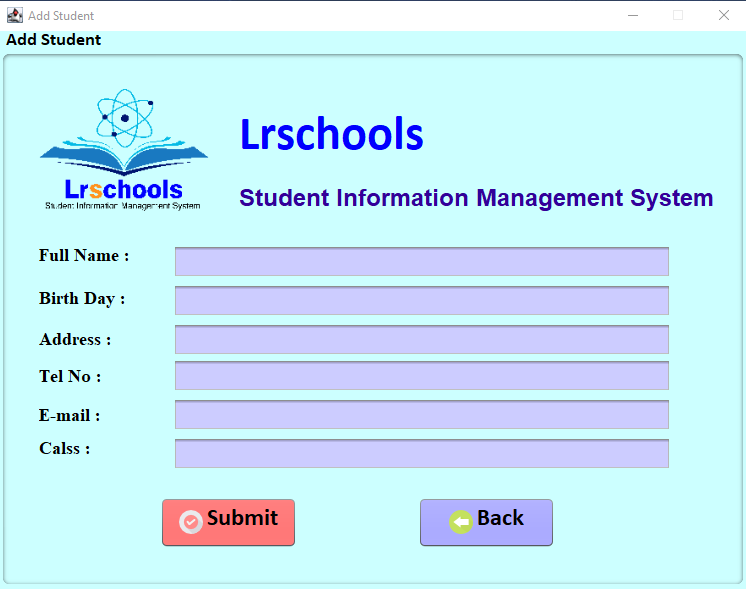
Task: Click the "Full Name :" label
Action: pos(84,255)
